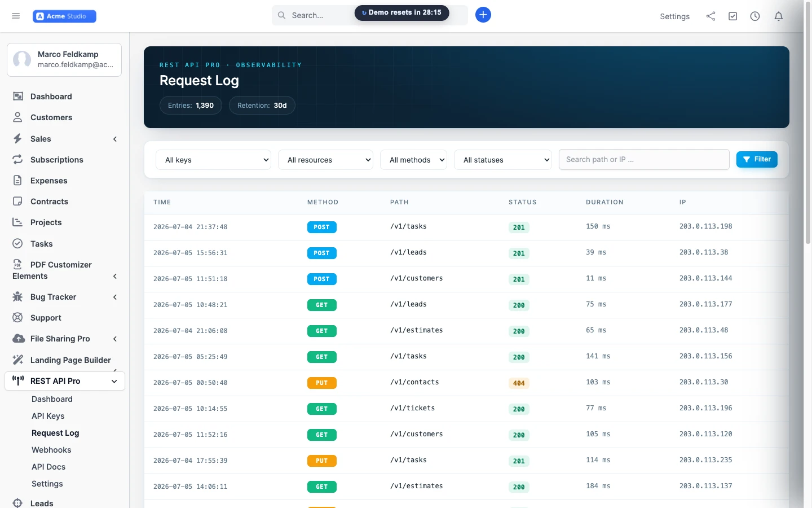The image size is (812, 508).
Task: Toggle the hamburger sidebar menu
Action: pos(16,16)
